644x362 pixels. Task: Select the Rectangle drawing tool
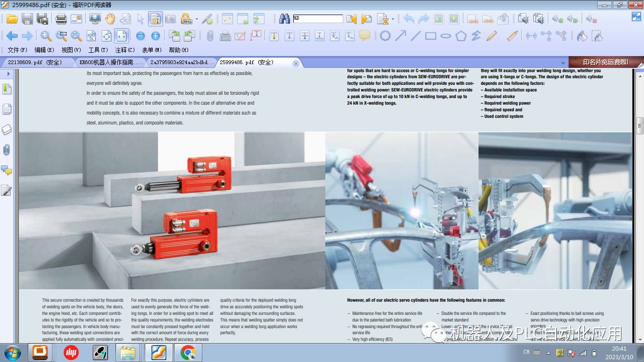(430, 35)
